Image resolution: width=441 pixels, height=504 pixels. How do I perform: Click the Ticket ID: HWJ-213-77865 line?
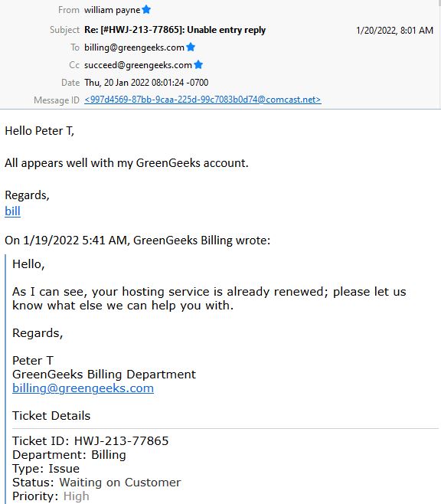tap(90, 441)
